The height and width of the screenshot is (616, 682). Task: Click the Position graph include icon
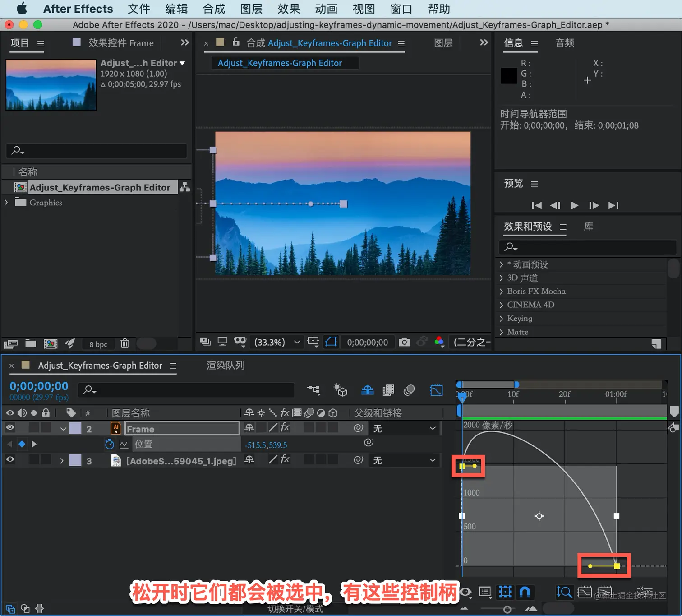(124, 444)
